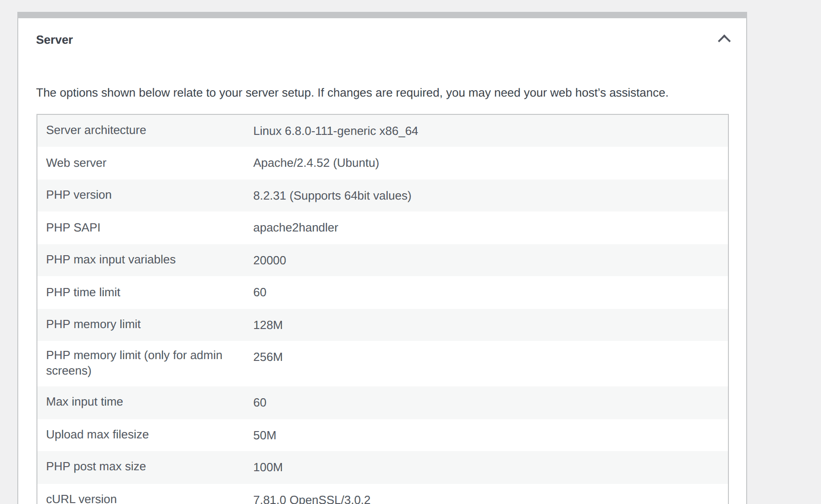Select the 'apache2handler' value
Screen dimensions: 821x504
pyautogui.click(x=296, y=228)
